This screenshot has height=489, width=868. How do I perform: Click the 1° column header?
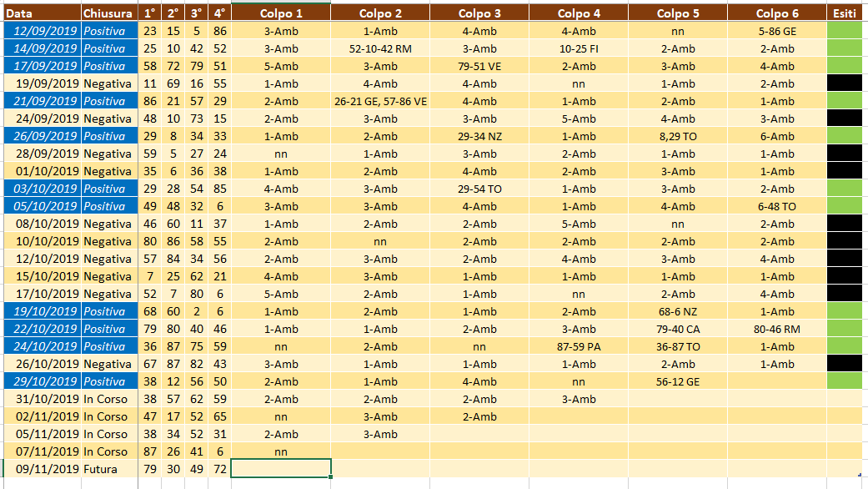(x=150, y=13)
